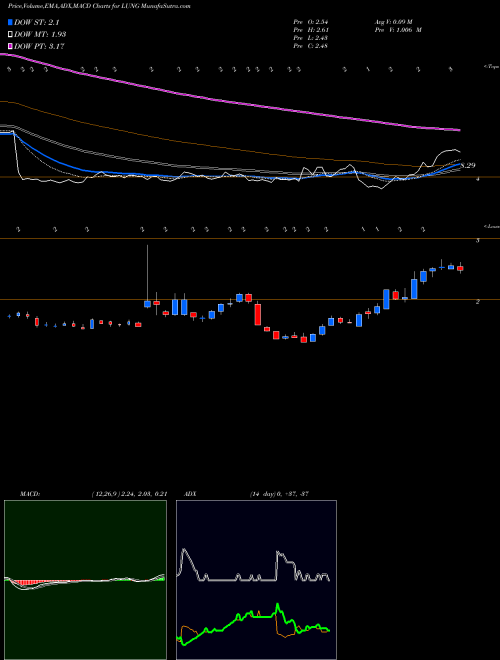The width and height of the screenshot is (500, 660).
Task: Click the ADX panel title label
Action: pos(190,493)
